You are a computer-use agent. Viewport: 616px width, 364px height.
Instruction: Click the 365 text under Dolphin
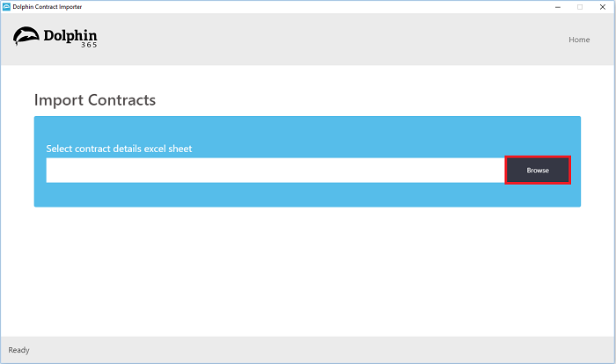pos(89,45)
